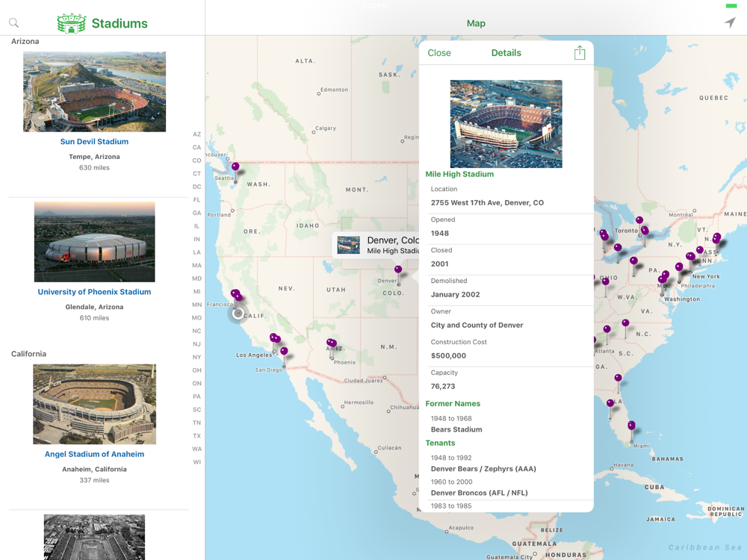Tap the 337 miles distance text

pos(94,480)
